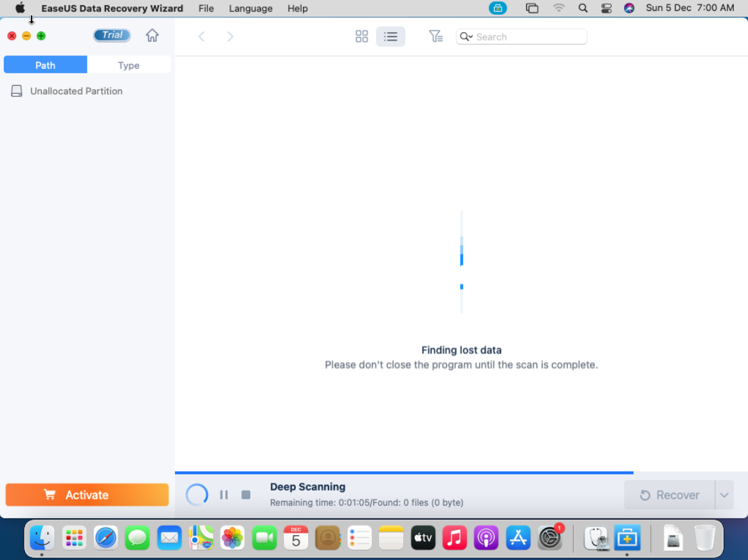Screen dimensions: 748x560
Task: Open the File menu
Action: click(206, 8)
